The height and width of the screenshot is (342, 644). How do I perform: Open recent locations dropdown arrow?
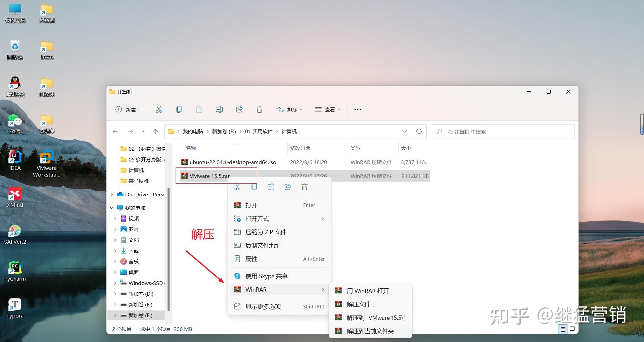click(143, 132)
